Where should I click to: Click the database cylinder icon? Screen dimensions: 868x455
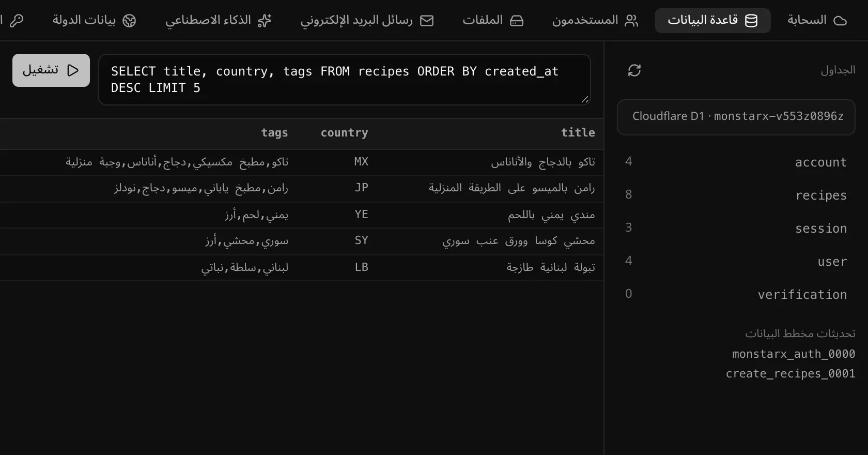tap(751, 21)
